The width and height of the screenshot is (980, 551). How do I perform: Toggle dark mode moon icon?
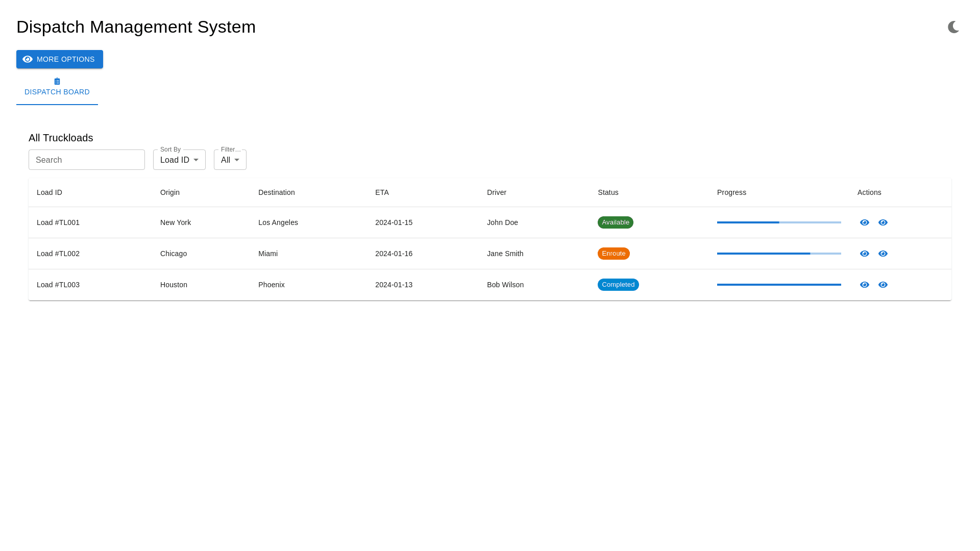pyautogui.click(x=953, y=27)
